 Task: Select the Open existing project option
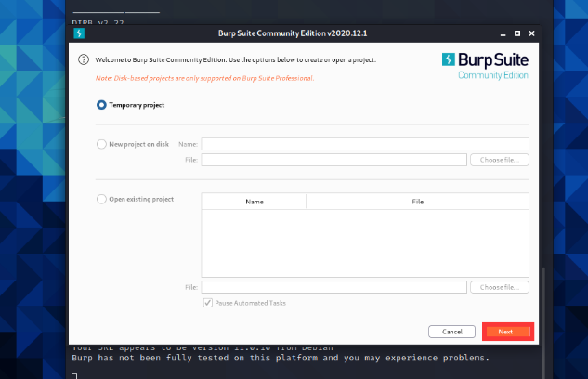101,199
